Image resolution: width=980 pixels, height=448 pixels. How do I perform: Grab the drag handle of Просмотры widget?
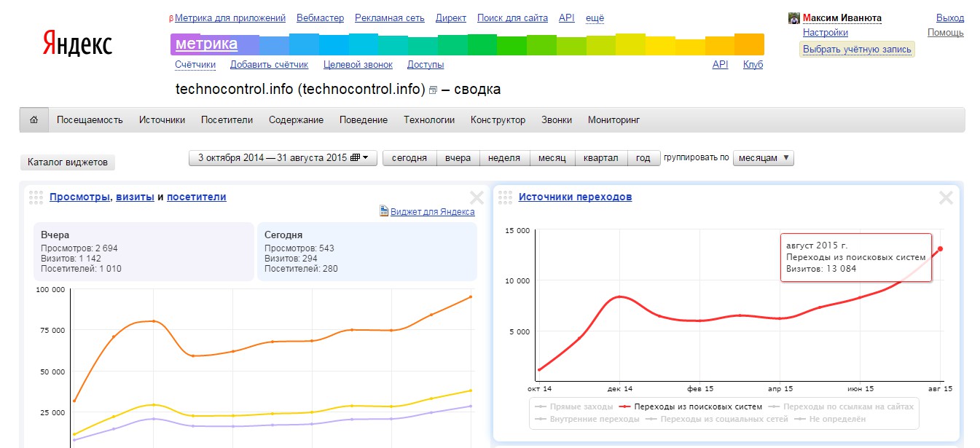click(36, 197)
